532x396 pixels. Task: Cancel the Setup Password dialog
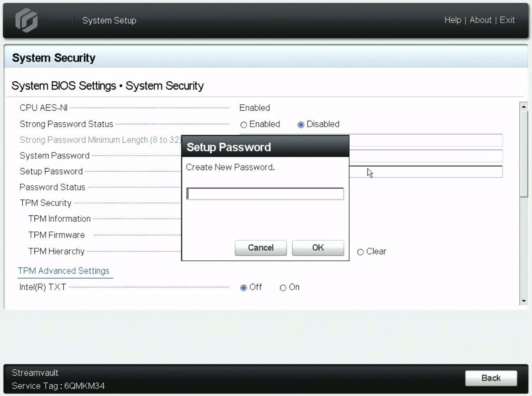[261, 247]
